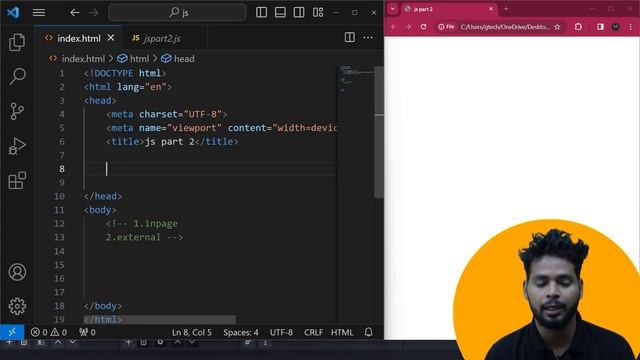Click the ports forwarded status indicator

point(87,332)
